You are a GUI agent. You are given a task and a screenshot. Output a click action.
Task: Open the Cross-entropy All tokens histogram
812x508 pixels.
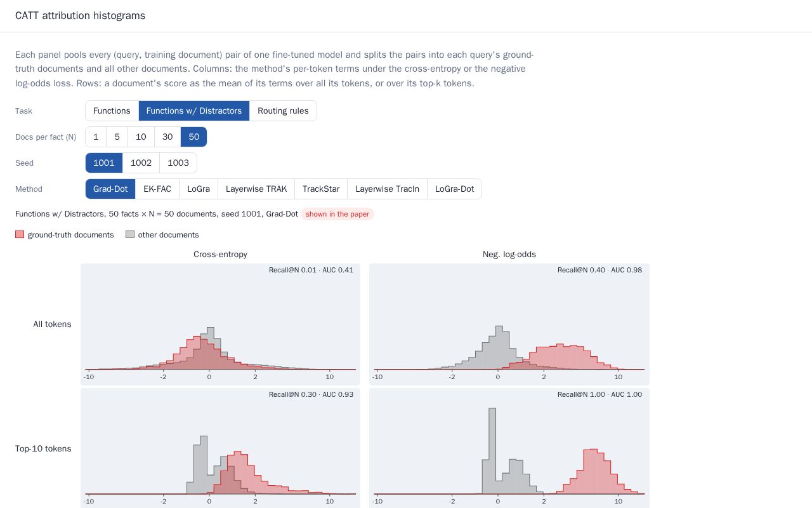click(x=220, y=324)
